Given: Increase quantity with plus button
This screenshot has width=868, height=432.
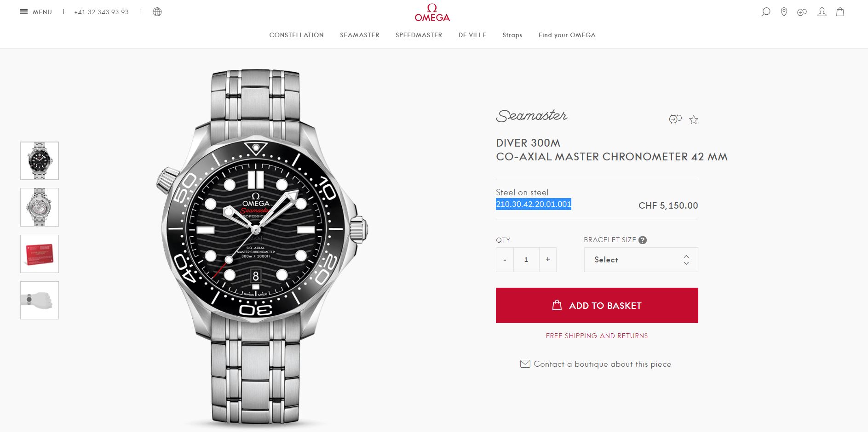Looking at the screenshot, I should point(548,260).
